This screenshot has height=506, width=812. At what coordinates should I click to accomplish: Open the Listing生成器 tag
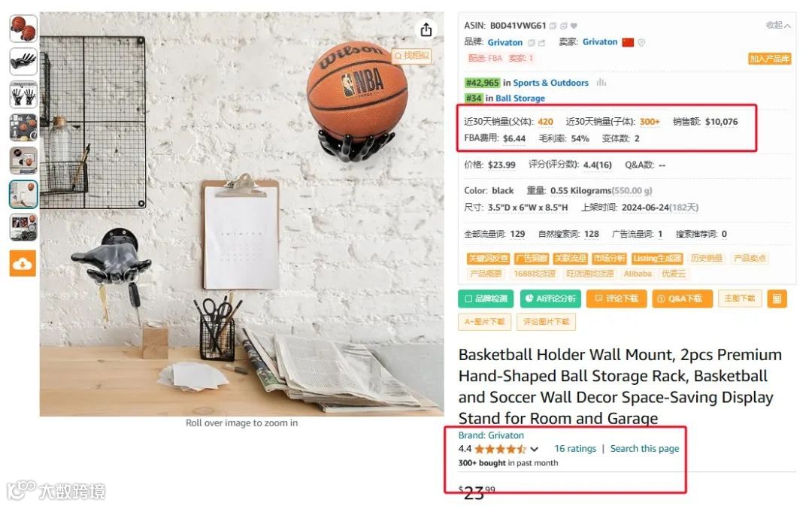click(656, 259)
